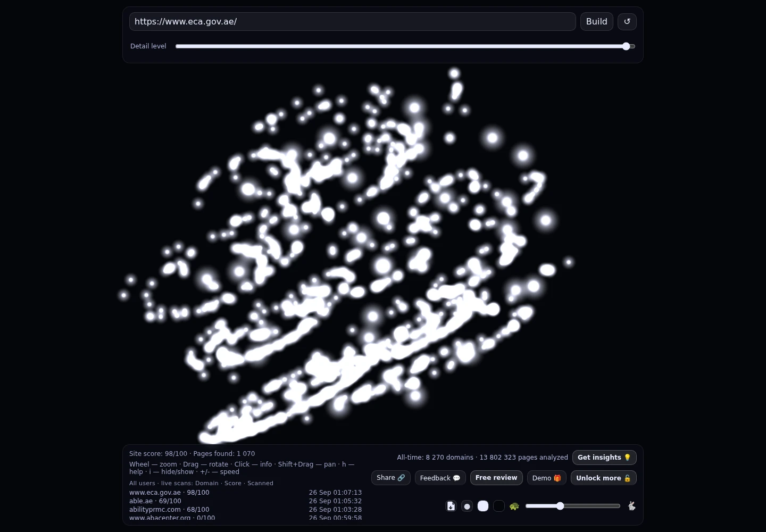The height and width of the screenshot is (532, 766).
Task: Click the file download icon
Action: [451, 506]
